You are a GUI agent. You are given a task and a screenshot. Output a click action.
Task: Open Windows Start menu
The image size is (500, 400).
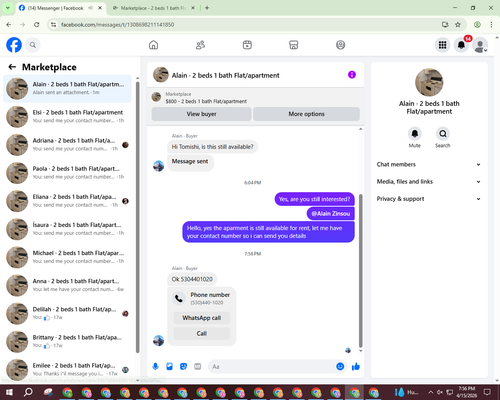pos(9,392)
